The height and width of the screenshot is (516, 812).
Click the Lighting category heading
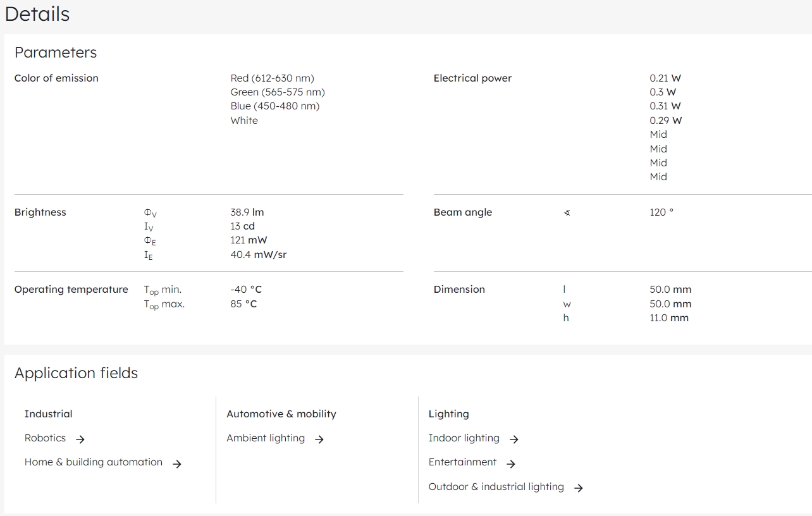(448, 414)
